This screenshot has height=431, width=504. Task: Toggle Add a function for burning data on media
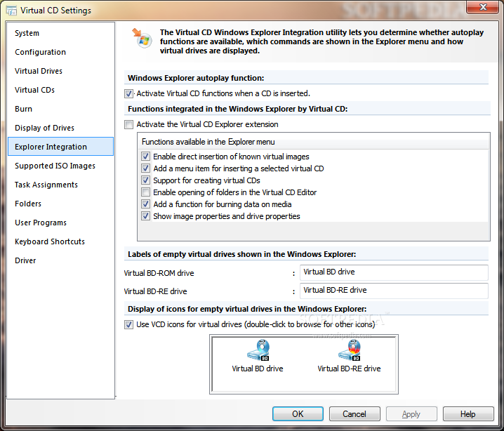(145, 204)
